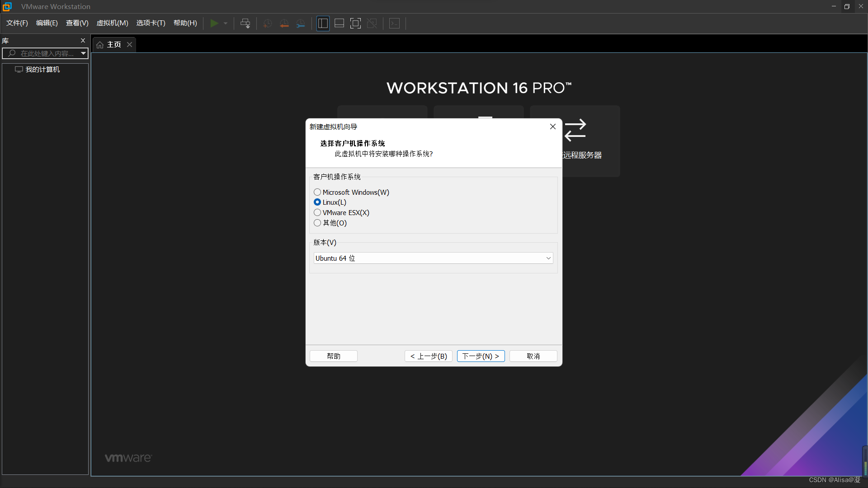Open the 虚拟机(M) menu
This screenshot has width=868, height=488.
point(112,23)
